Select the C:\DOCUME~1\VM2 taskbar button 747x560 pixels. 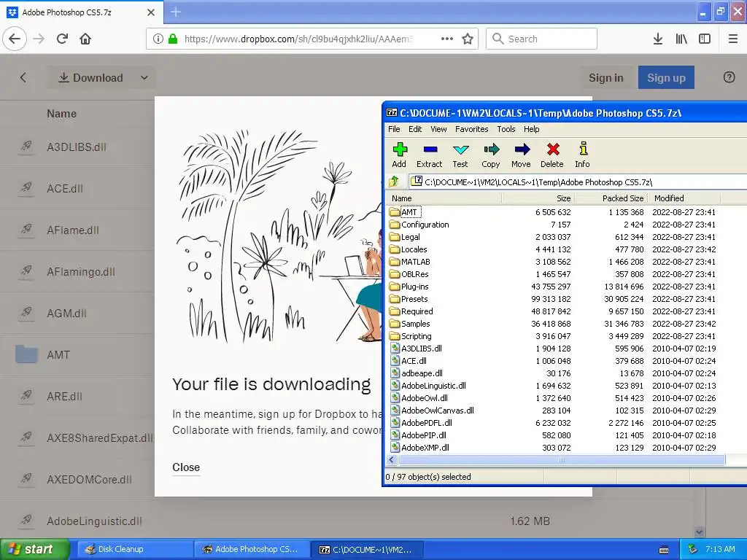[x=367, y=549]
